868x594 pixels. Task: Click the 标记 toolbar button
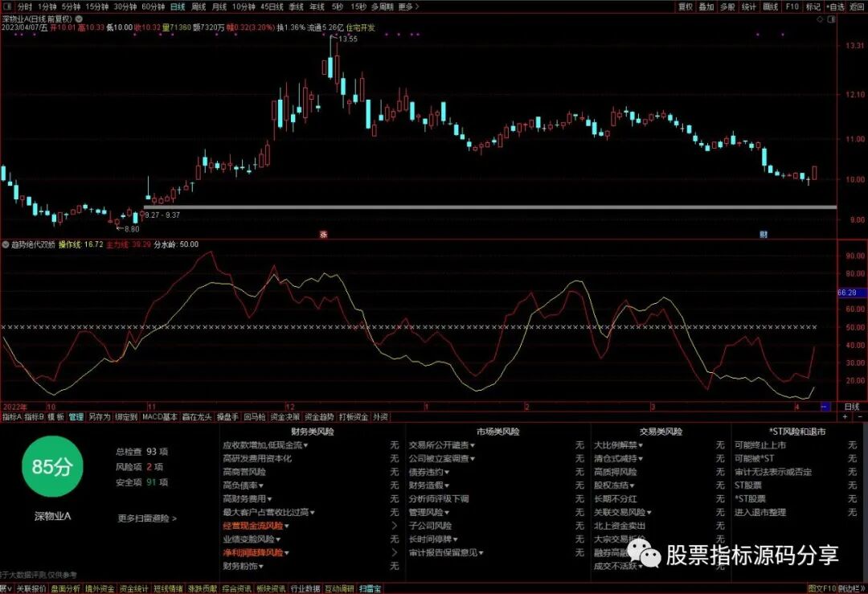pos(813,6)
